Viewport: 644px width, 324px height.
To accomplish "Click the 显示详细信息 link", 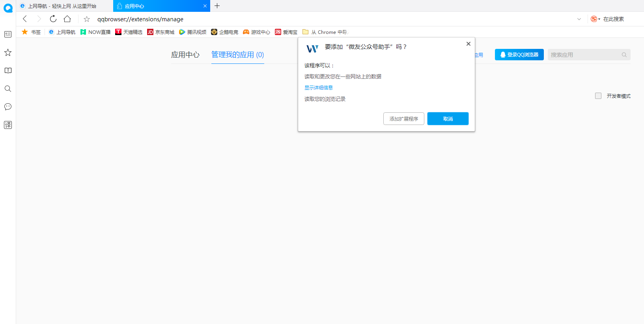I will [319, 88].
